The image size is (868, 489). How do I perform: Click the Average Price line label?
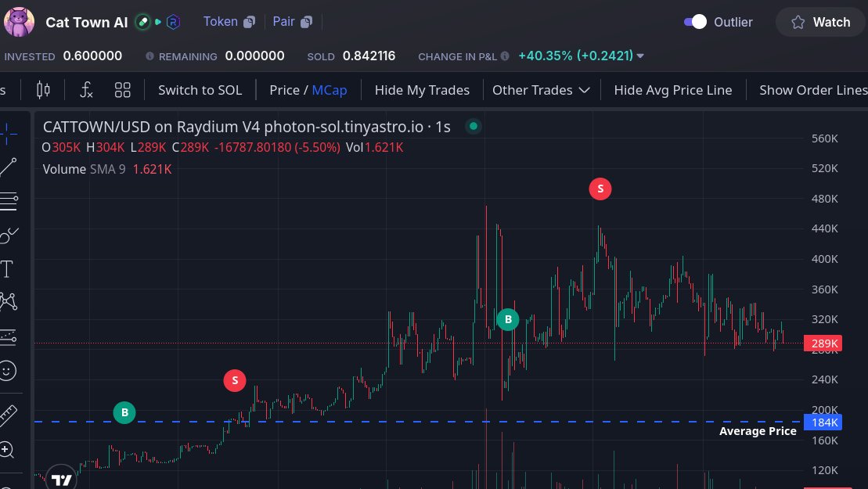click(x=758, y=431)
